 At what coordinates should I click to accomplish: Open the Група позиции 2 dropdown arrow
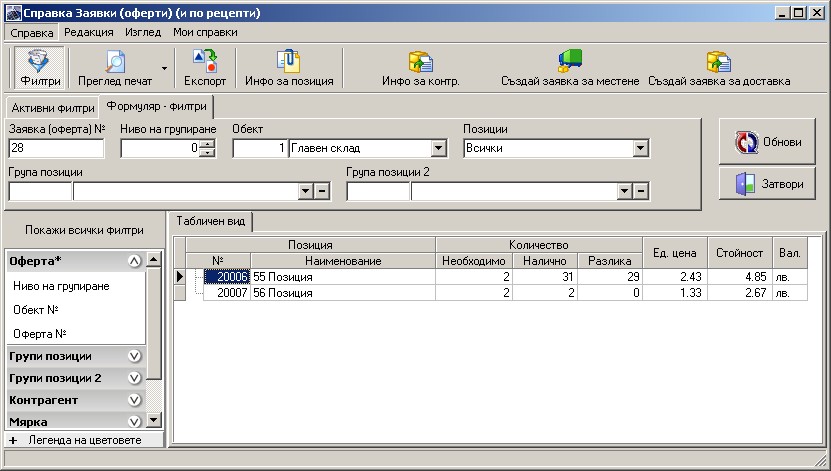[x=624, y=191]
